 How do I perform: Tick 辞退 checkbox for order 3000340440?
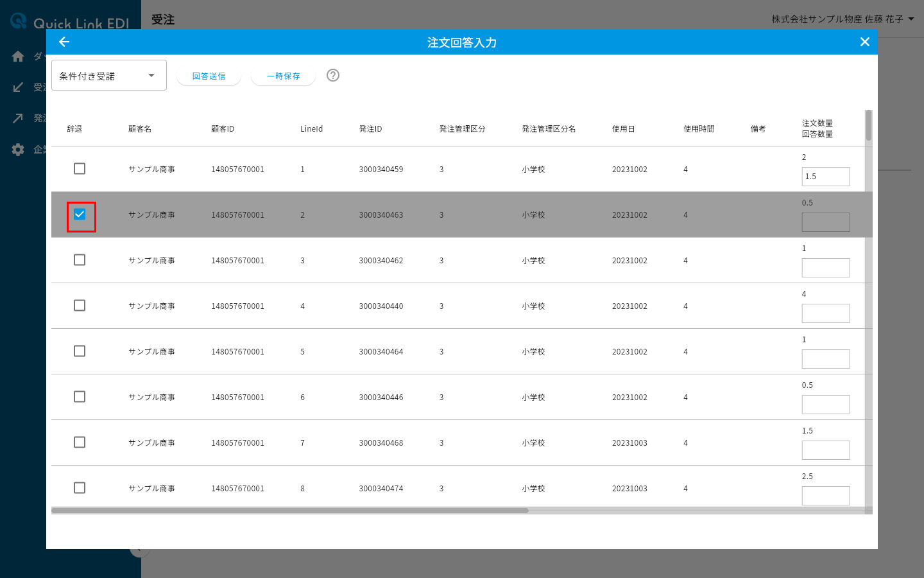coord(80,306)
